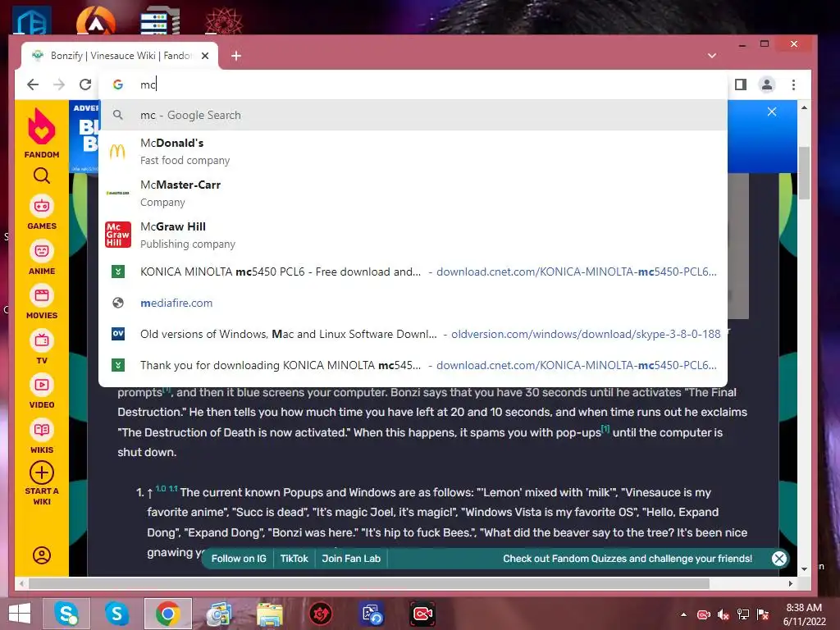Open the Chrome side panel icon
840x630 pixels.
click(741, 84)
